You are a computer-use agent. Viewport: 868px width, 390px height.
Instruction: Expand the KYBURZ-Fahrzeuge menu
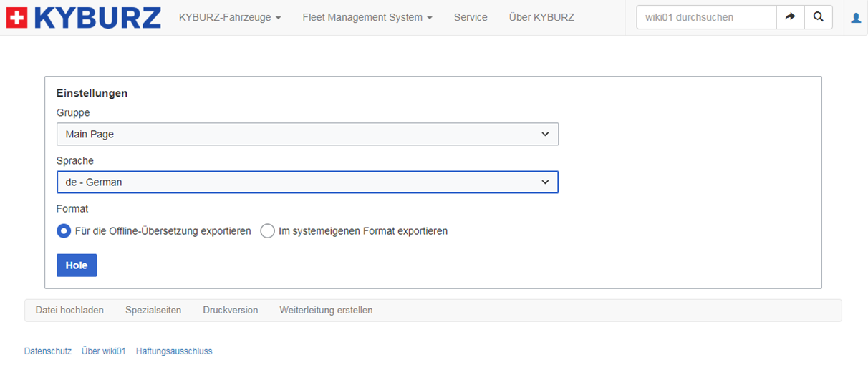click(229, 17)
